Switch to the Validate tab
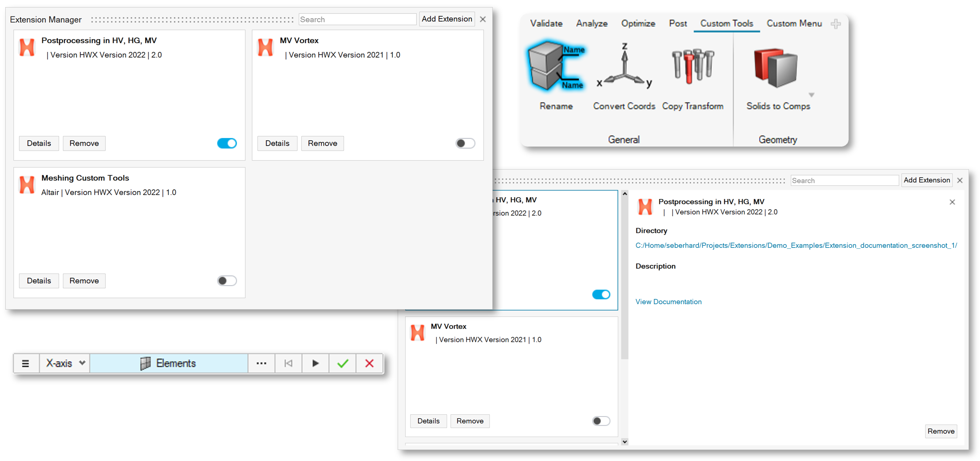Screen dimensions: 980x461 coord(546,24)
